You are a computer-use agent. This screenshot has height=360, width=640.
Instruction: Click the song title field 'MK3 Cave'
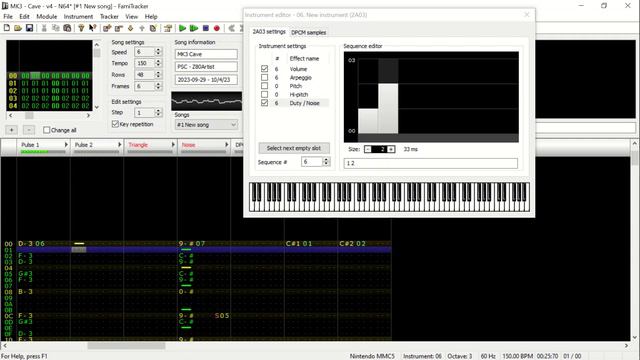click(206, 54)
